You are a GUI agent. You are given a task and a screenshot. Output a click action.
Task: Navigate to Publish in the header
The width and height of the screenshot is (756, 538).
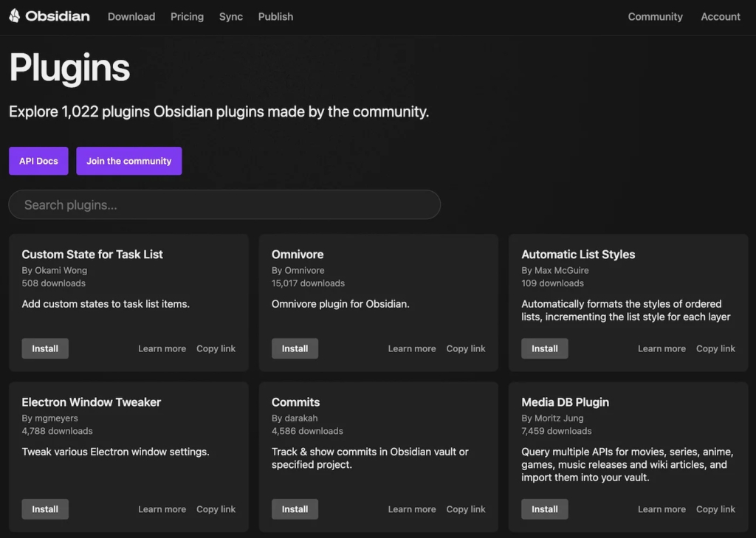click(x=275, y=16)
